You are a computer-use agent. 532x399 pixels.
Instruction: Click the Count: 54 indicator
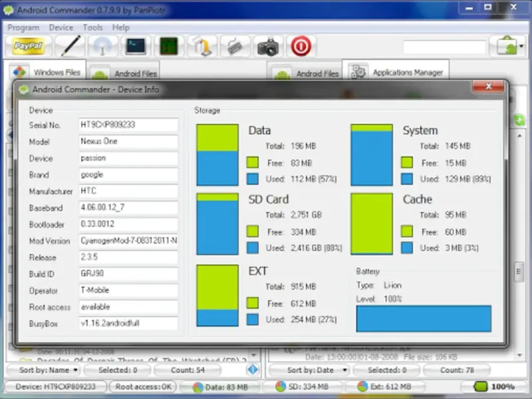[188, 370]
